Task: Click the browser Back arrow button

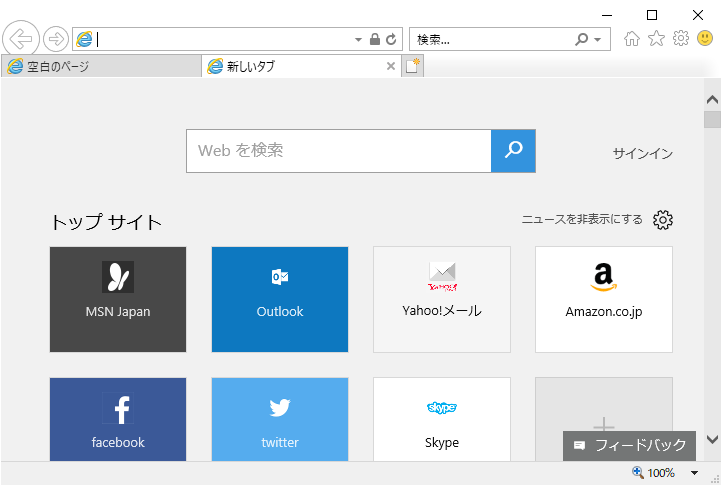Action: coord(20,39)
